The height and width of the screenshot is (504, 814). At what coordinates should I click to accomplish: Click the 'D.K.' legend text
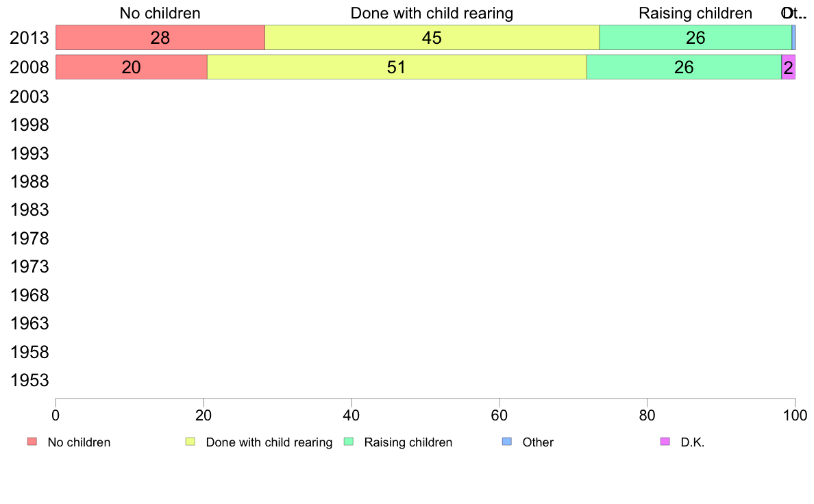(x=693, y=442)
